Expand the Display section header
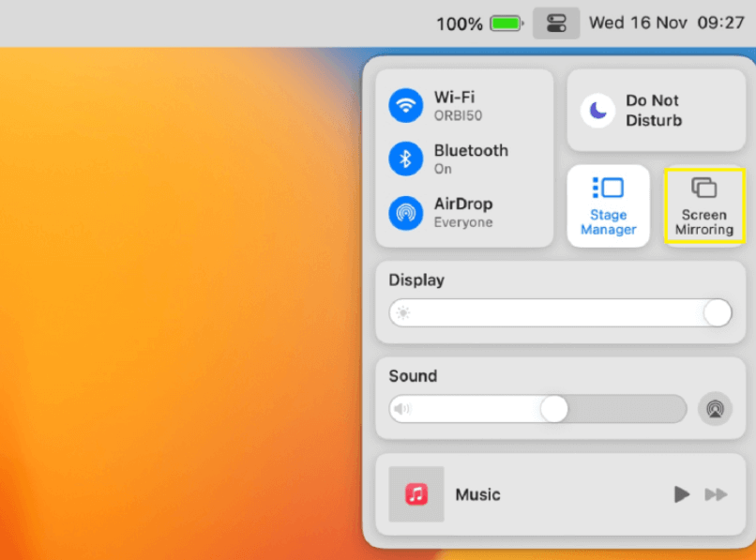The height and width of the screenshot is (560, 756). [x=416, y=280]
